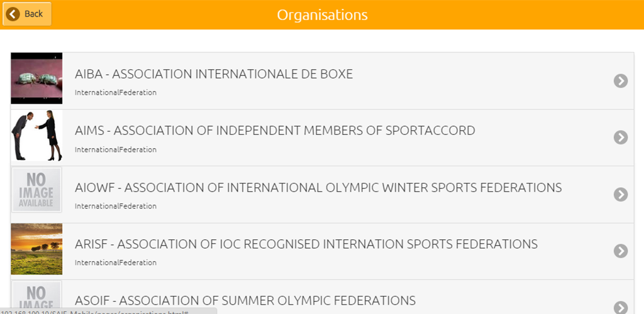Click the chevron arrow for AIMS

[621, 137]
